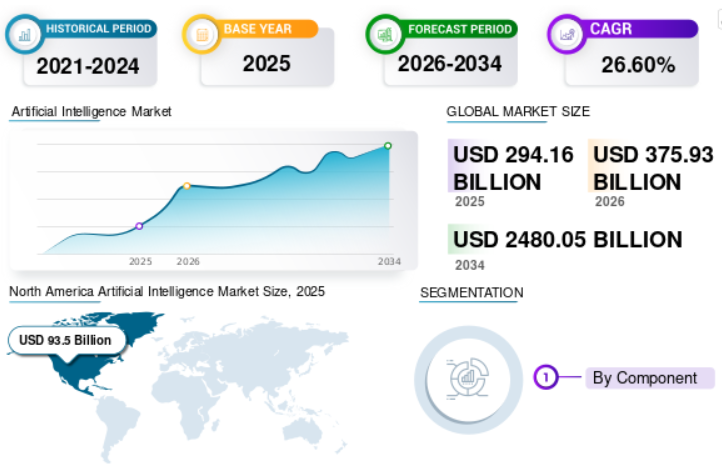
Task: Click the USD 2480.05 BILLION figure
Action: click(x=567, y=239)
